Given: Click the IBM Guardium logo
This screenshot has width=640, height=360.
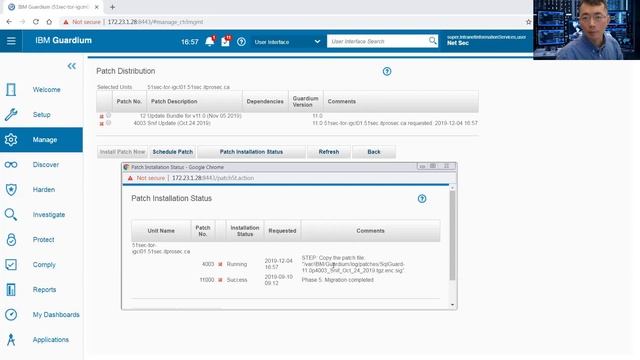Looking at the screenshot, I should [x=63, y=40].
